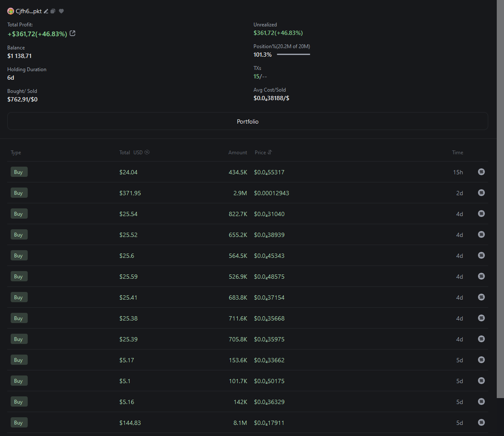Click the Avg Cost/Sold price value
The width and height of the screenshot is (504, 436).
tap(271, 98)
